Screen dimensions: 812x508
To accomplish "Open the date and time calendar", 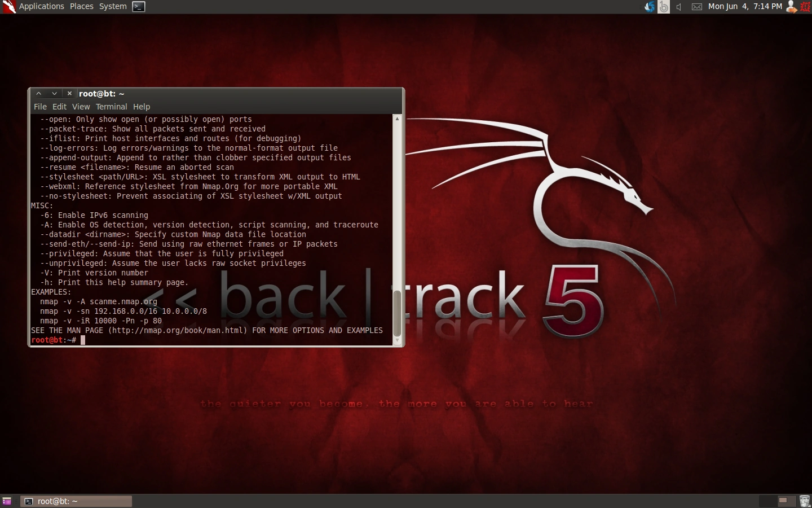I will [x=745, y=6].
